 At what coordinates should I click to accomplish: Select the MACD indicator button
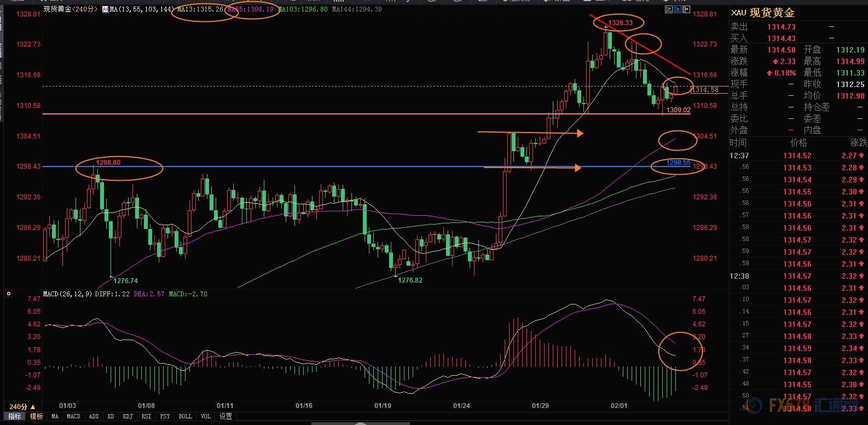[73, 416]
